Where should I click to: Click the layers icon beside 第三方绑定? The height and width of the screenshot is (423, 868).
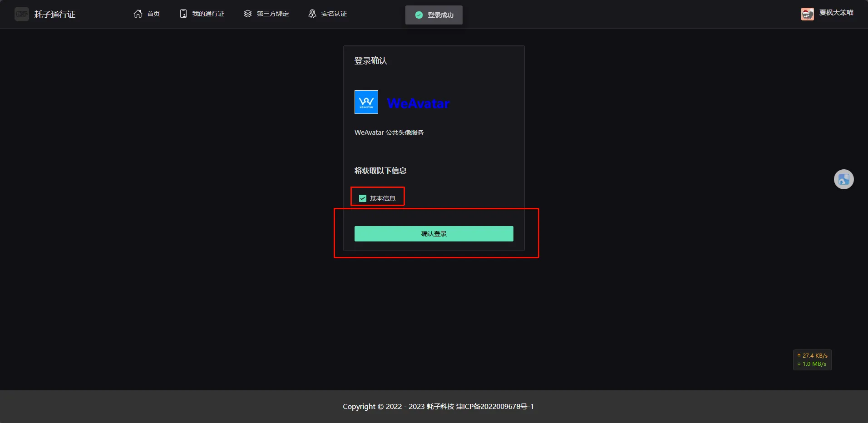click(248, 14)
